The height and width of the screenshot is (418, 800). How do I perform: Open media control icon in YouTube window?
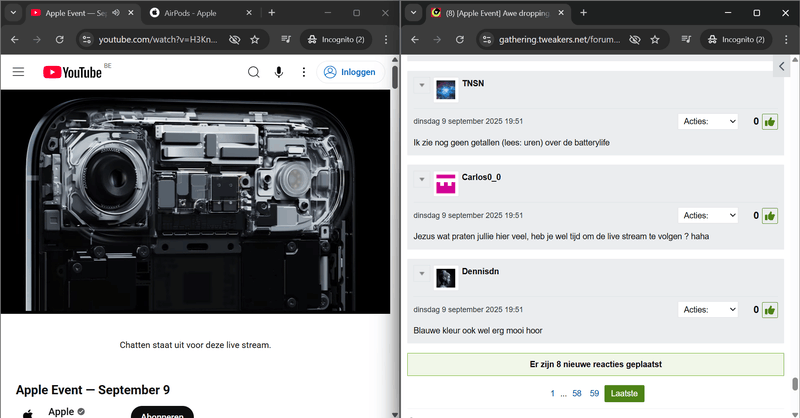[286, 39]
